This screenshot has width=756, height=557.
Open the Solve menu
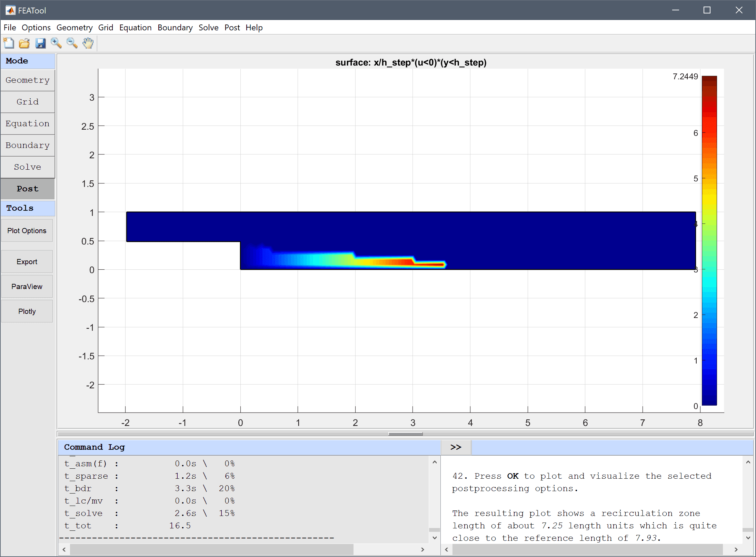[208, 28]
